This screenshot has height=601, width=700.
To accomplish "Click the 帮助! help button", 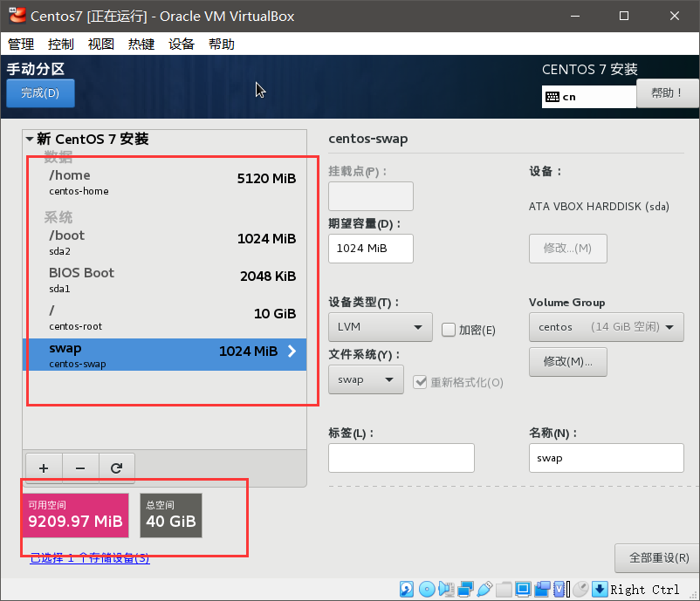I will (667, 92).
